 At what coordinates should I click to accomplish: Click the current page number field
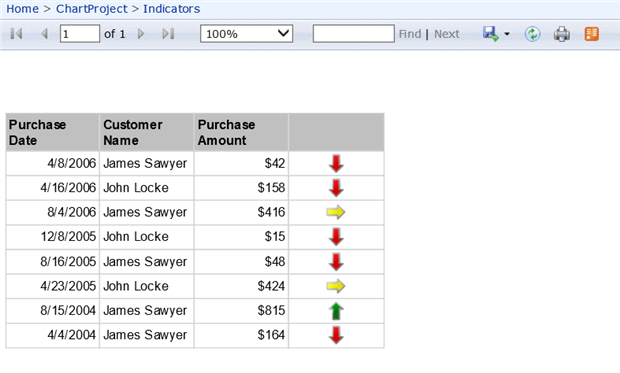click(79, 34)
